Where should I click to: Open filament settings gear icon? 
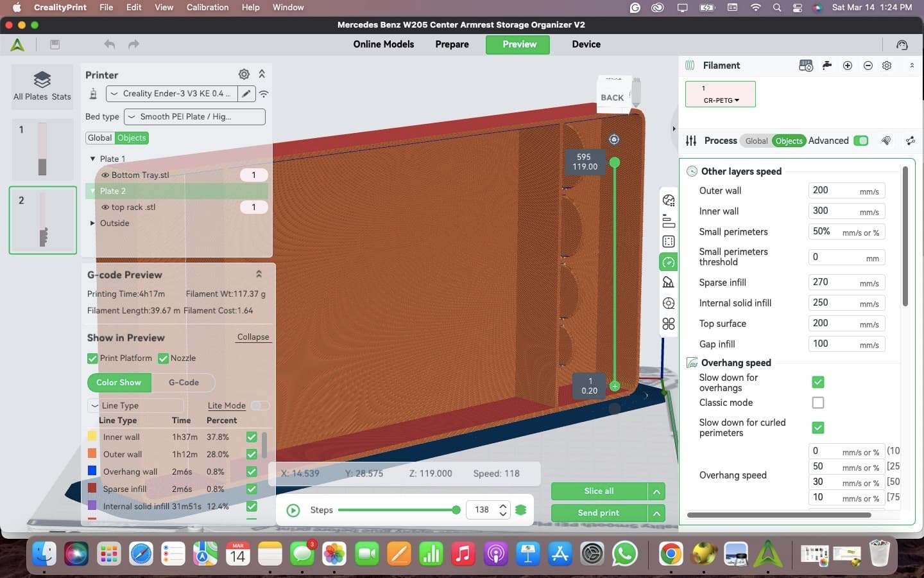[887, 66]
